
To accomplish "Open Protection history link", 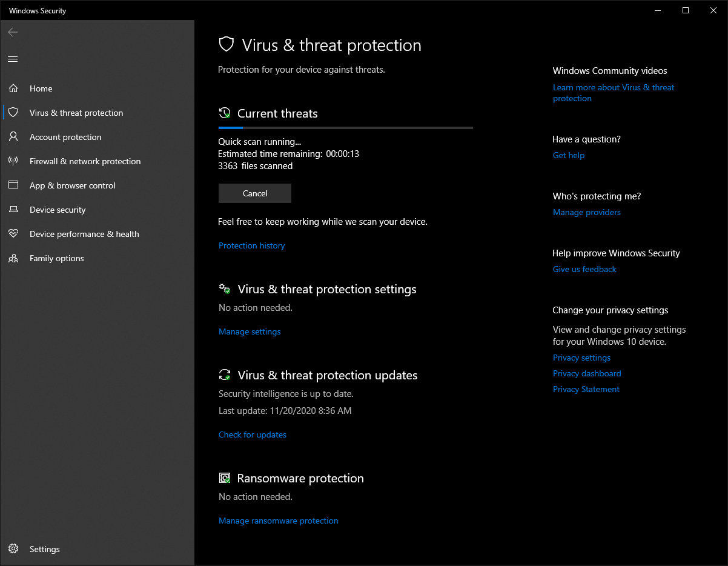I will click(x=251, y=245).
